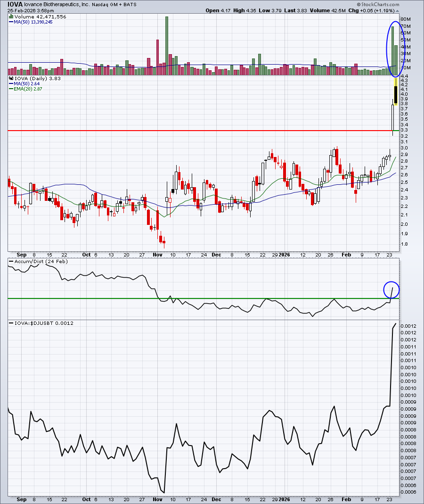The image size is (424, 504).
Task: Click the Accum/Dist legend line marker
Action: tap(11, 262)
